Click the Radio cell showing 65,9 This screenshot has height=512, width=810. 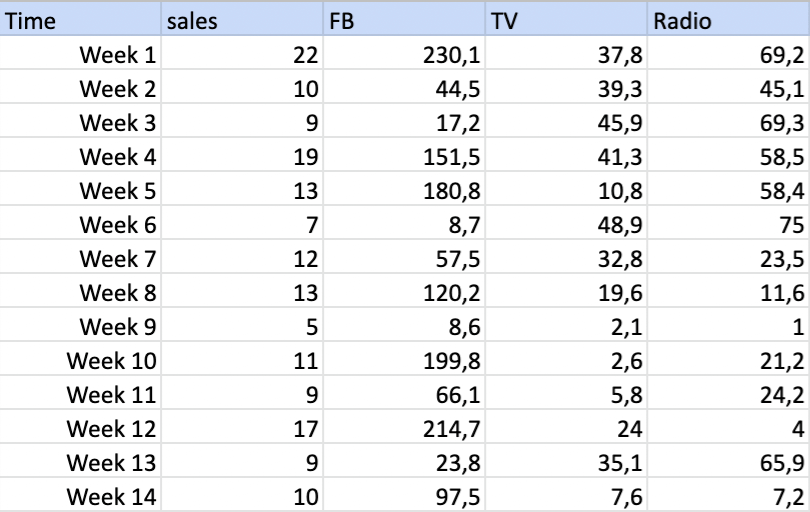pos(729,461)
